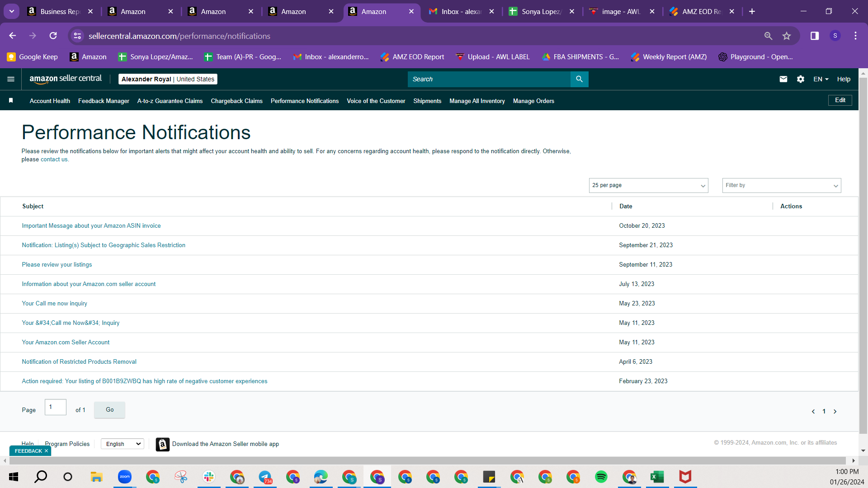Click the Amazon Seller mobile app icon
Image resolution: width=868 pixels, height=488 pixels.
(163, 444)
